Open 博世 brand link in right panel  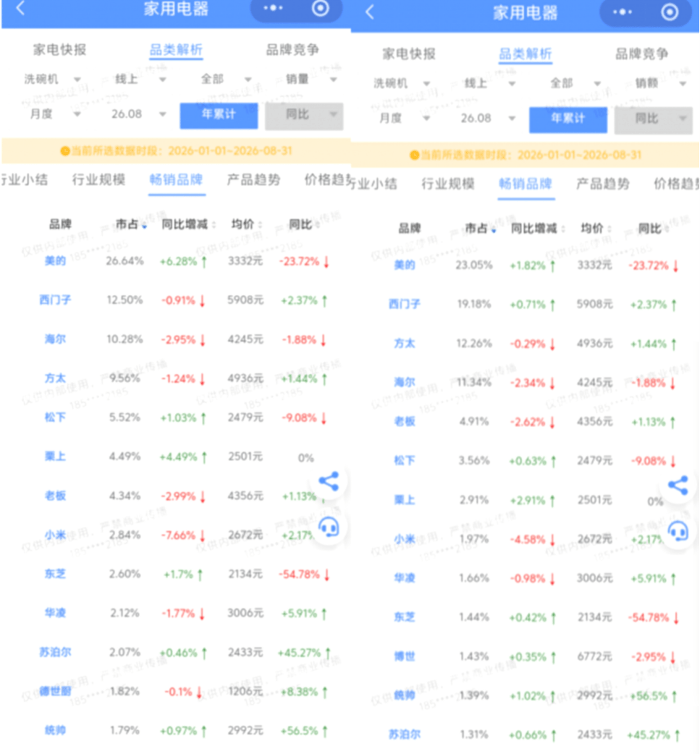tap(404, 656)
